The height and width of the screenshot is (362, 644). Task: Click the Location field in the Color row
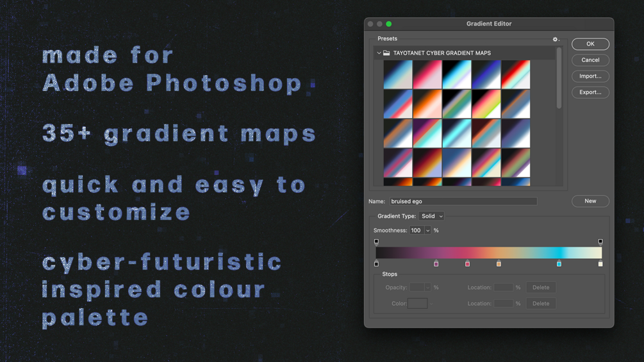click(x=503, y=303)
